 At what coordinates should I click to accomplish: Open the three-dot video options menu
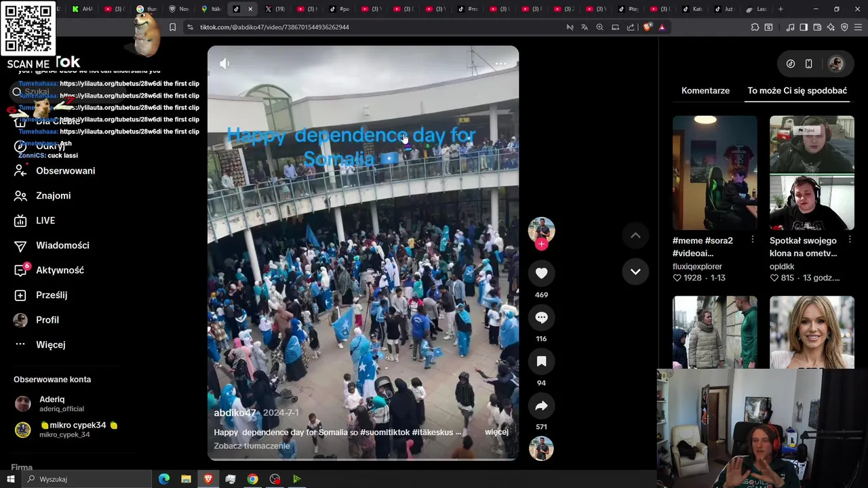500,64
